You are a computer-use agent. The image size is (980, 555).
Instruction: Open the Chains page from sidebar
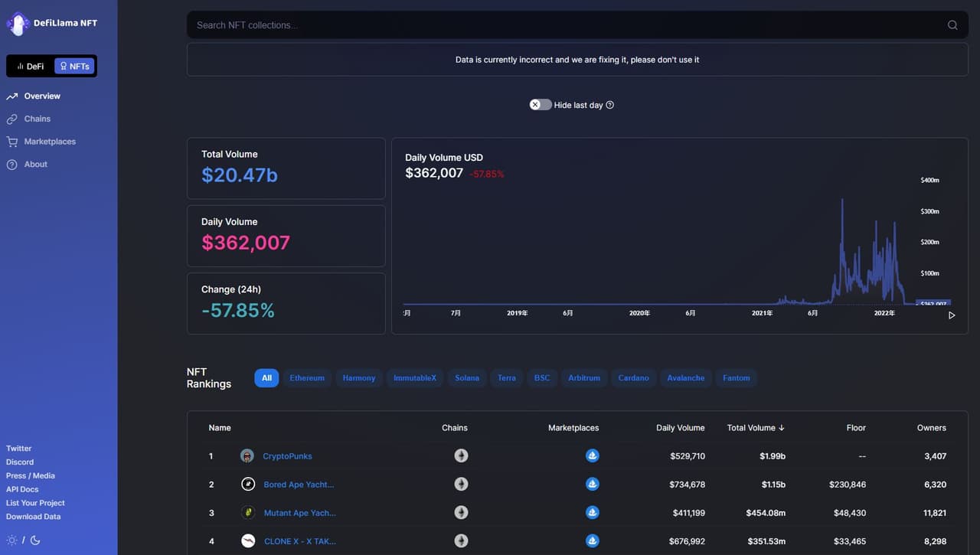click(x=37, y=119)
